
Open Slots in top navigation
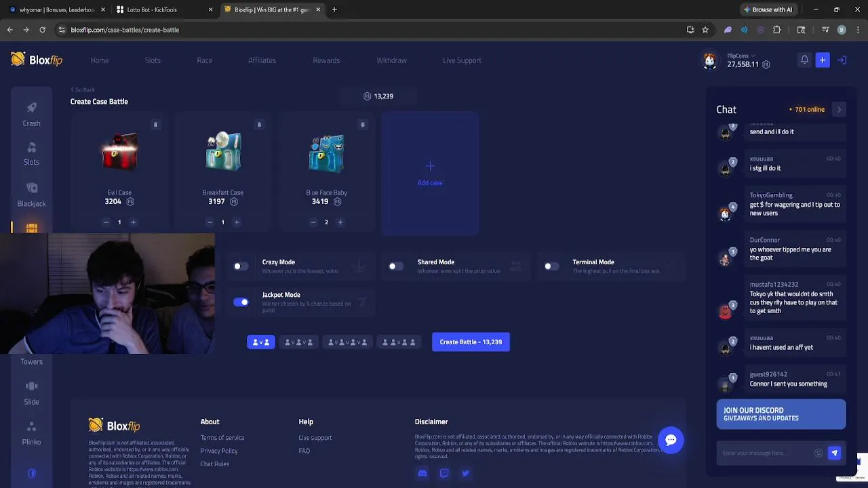pyautogui.click(x=153, y=60)
